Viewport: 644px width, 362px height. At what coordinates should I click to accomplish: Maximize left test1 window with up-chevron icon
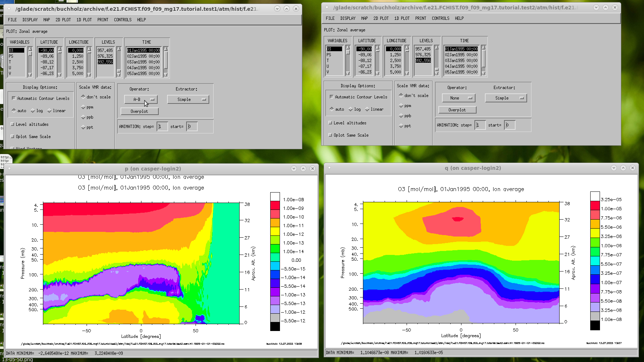(x=286, y=9)
